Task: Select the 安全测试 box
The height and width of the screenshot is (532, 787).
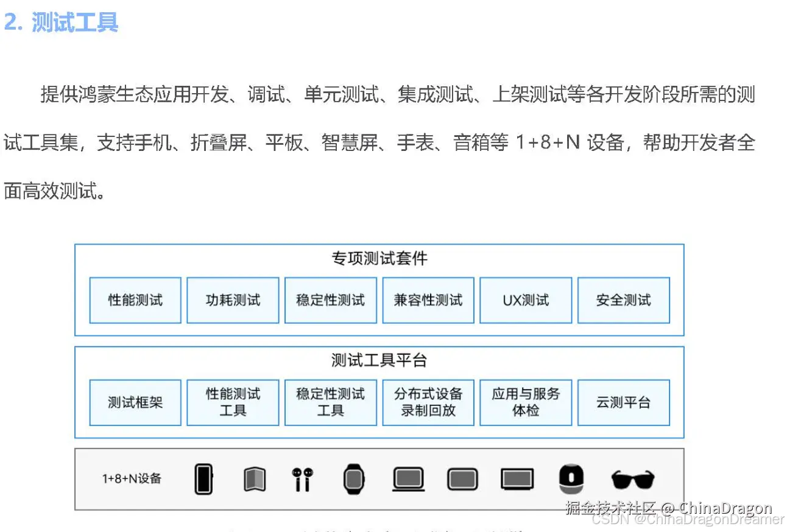Action: click(x=624, y=300)
